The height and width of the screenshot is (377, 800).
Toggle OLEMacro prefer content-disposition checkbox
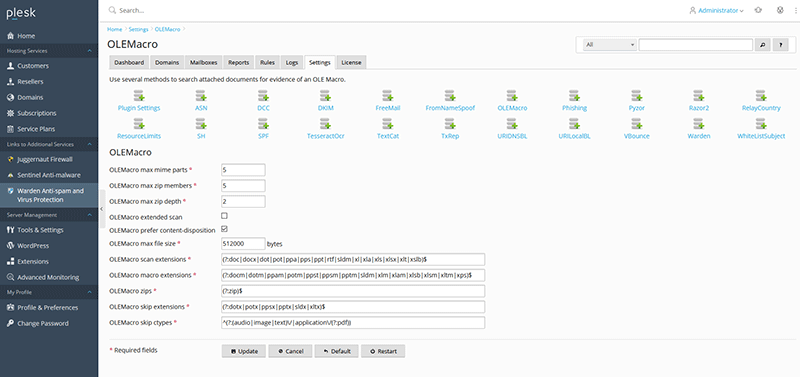click(224, 229)
